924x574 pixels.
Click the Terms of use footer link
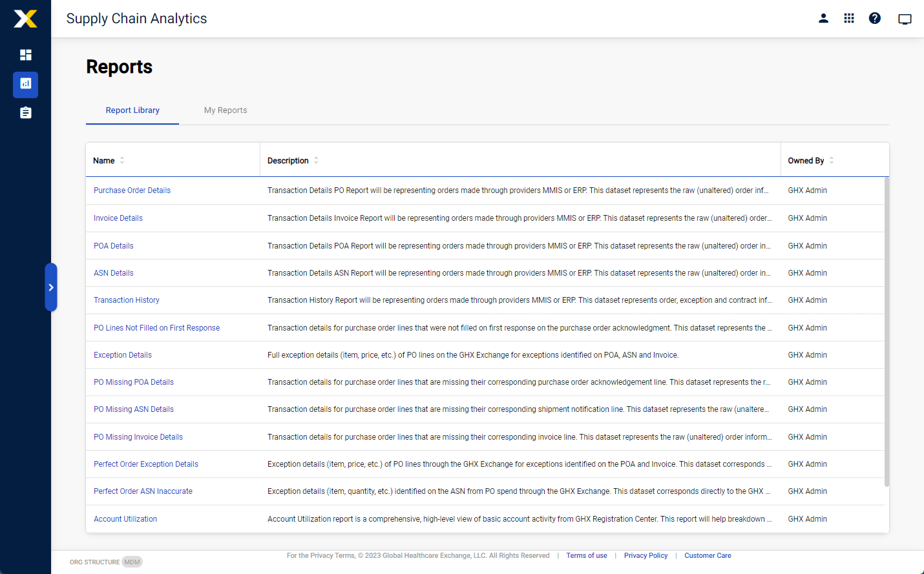tap(587, 555)
